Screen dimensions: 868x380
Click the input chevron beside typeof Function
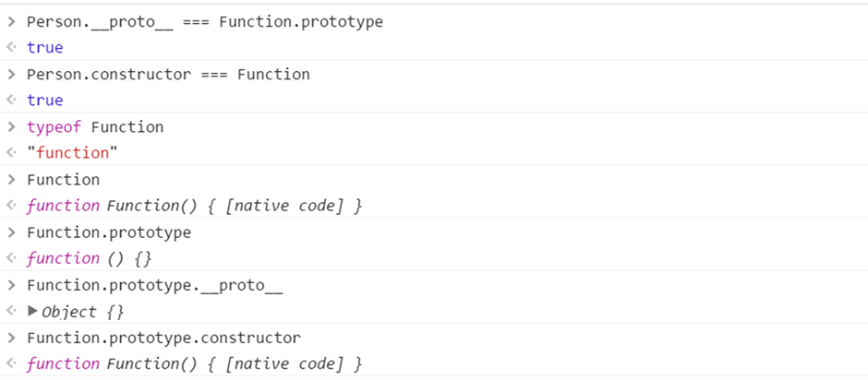[x=11, y=126]
